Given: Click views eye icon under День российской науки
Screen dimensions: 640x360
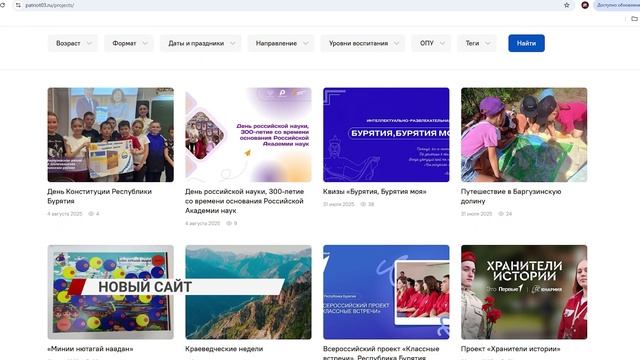Looking at the screenshot, I should pyautogui.click(x=229, y=223).
